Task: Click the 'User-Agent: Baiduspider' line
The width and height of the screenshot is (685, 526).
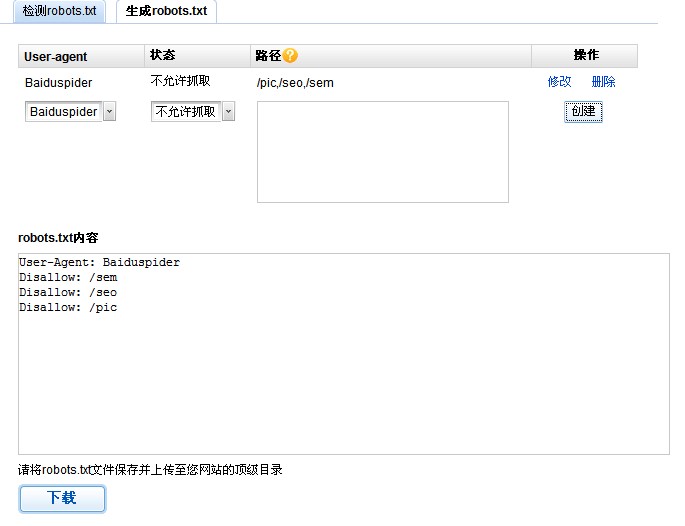Action: [x=100, y=263]
